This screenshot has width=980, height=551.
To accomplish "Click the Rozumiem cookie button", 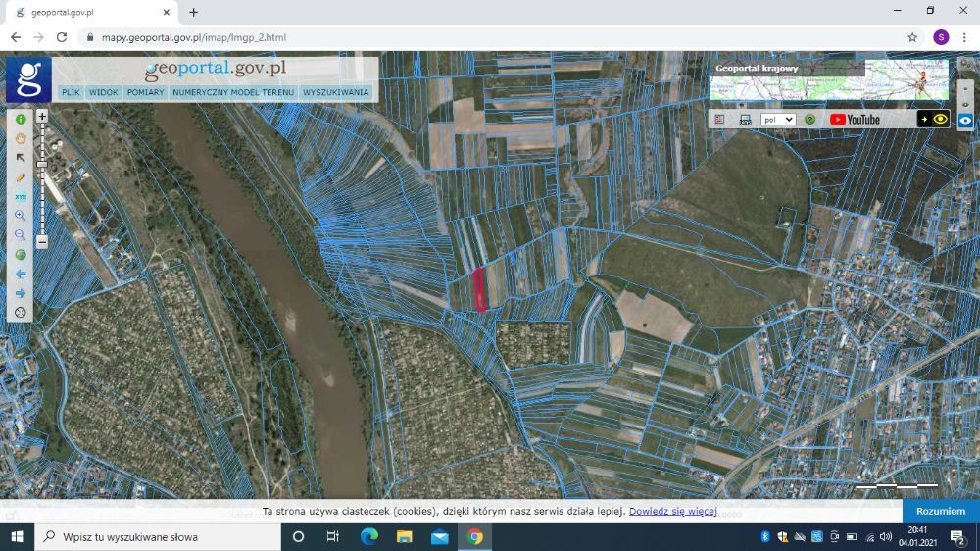I will point(941,511).
